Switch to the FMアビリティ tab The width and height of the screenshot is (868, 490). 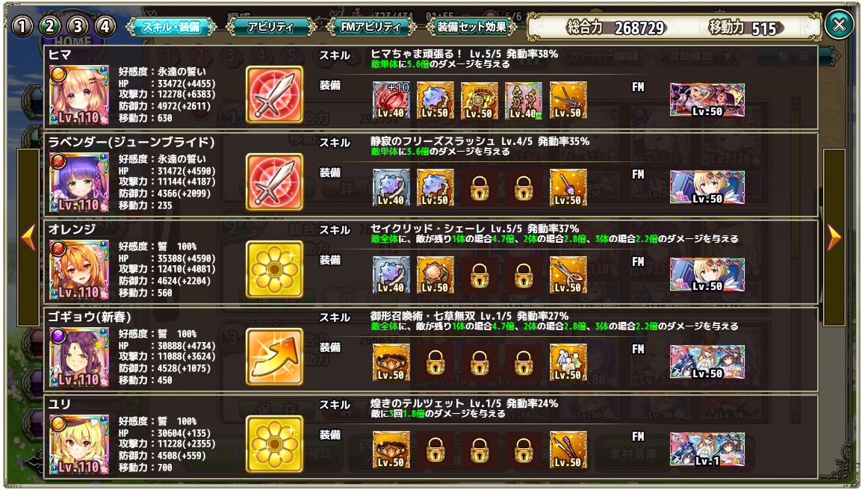pos(371,27)
